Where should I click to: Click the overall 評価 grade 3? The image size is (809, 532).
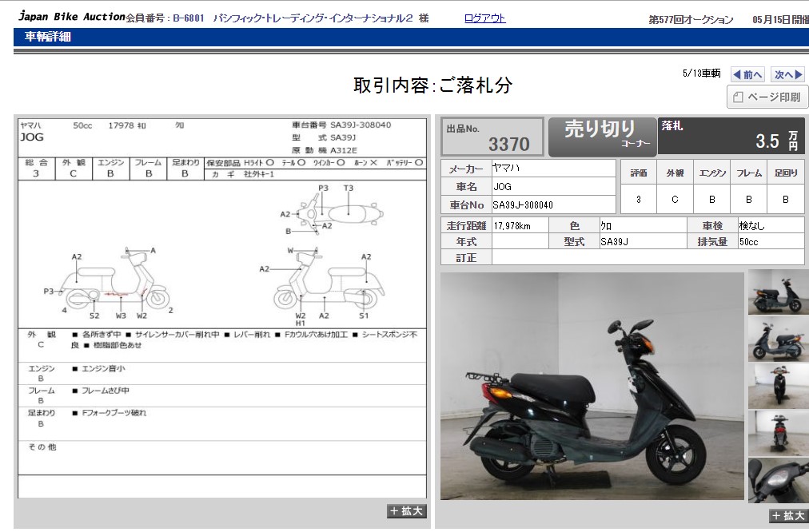point(638,199)
